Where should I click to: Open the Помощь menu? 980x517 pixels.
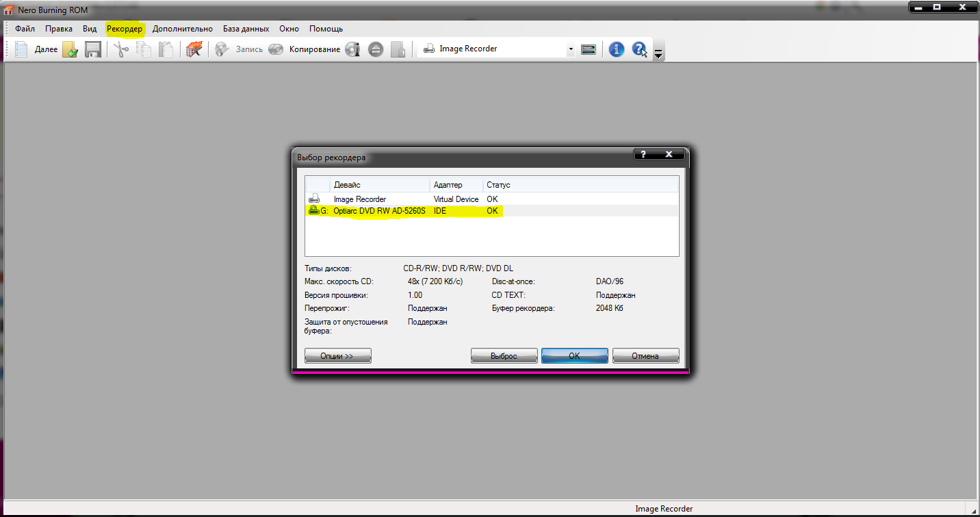click(326, 29)
